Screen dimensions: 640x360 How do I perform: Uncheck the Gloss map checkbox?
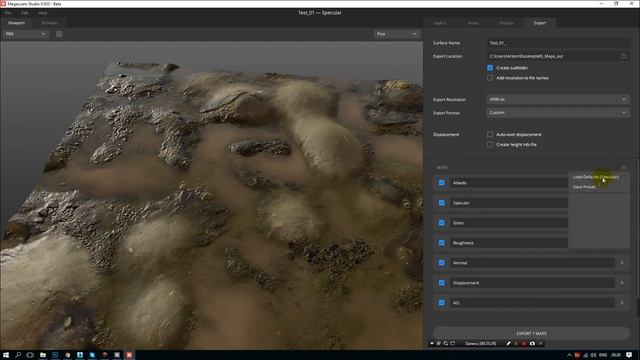click(441, 223)
